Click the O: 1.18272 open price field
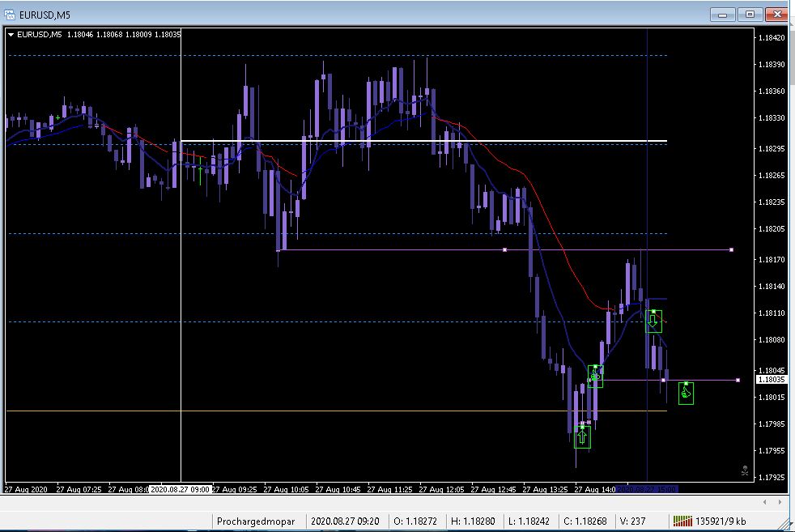795x532 pixels. [x=415, y=521]
